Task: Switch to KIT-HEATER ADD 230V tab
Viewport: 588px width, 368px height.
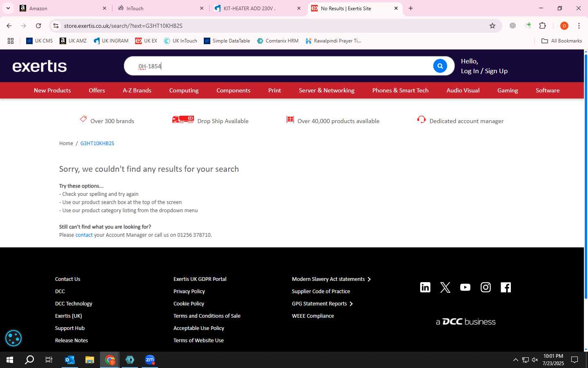Action: (x=257, y=8)
